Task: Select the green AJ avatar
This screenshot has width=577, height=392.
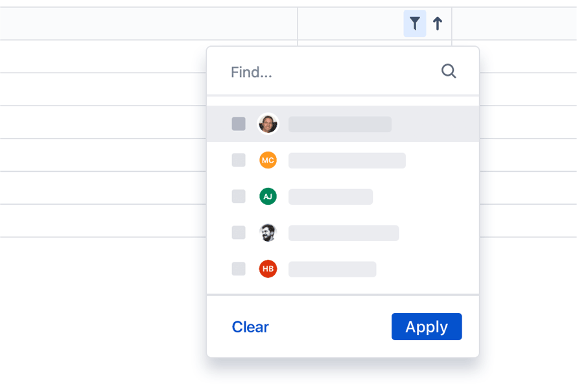Action: tap(268, 196)
